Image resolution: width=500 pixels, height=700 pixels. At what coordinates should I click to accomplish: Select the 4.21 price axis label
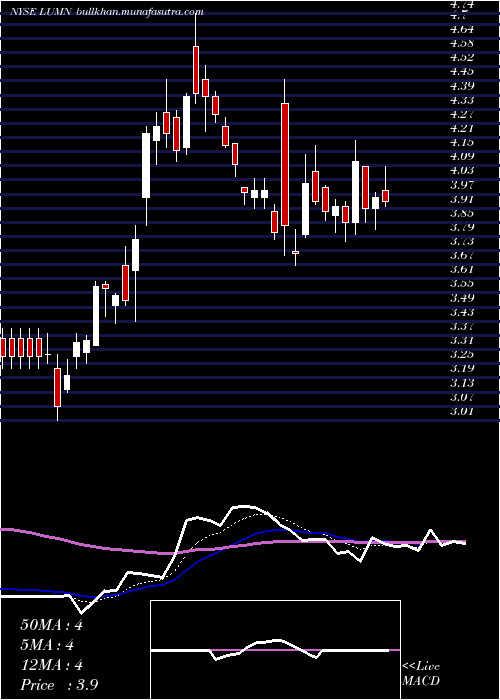tap(462, 129)
